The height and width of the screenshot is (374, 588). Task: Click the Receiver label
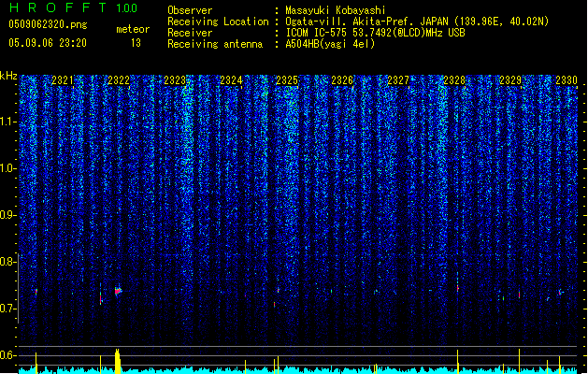coord(190,33)
